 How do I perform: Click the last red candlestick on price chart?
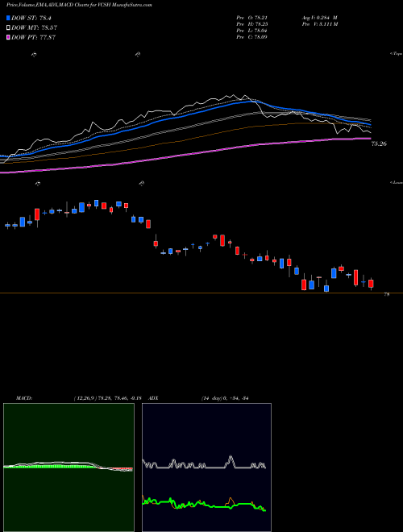[x=371, y=284]
